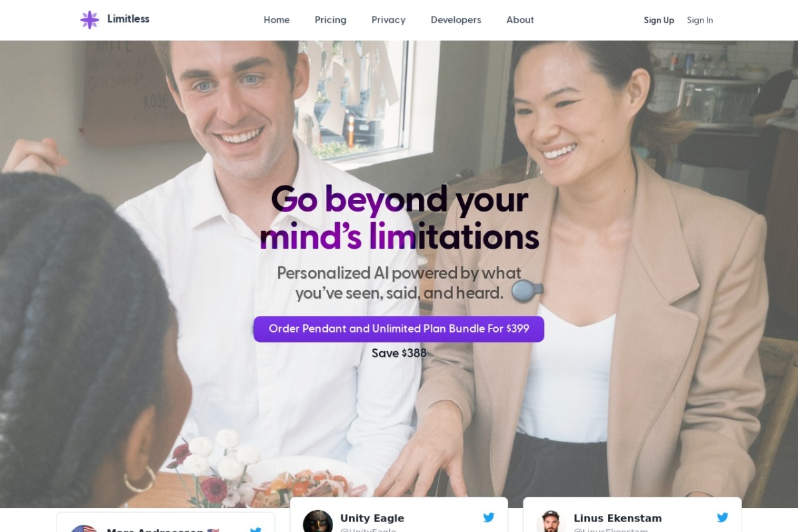Open the Privacy nav link

388,20
